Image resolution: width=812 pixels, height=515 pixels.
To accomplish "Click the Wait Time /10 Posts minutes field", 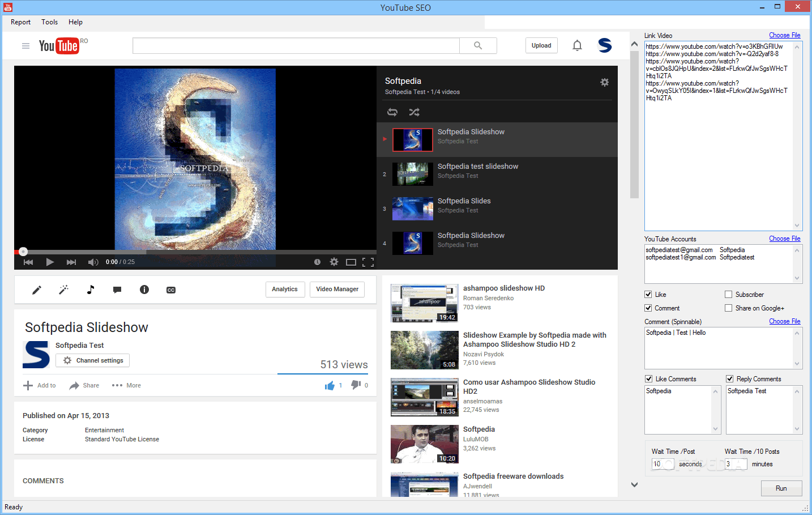I will (x=736, y=464).
